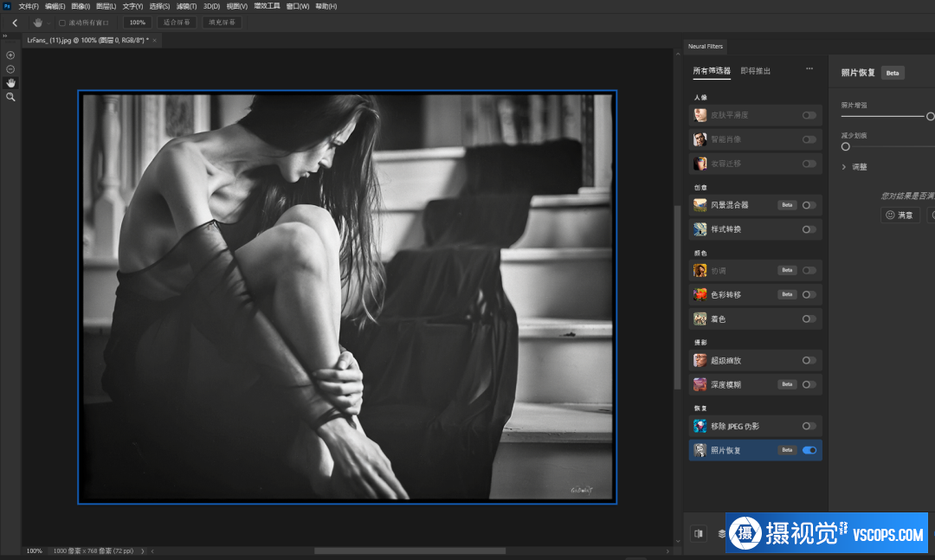Viewport: 935px width, 560px height.
Task: Open the 滤镜(T) menu
Action: click(x=187, y=6)
